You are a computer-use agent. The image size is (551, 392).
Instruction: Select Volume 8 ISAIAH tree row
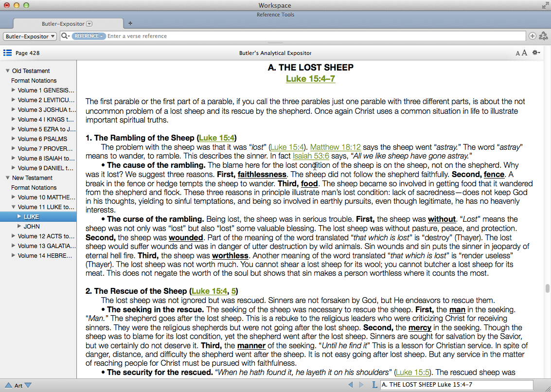click(38, 158)
